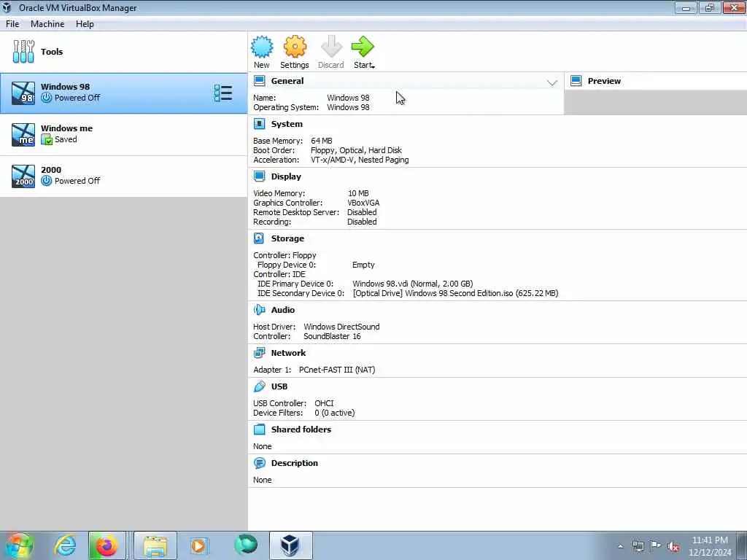Open the Description heading link

[295, 463]
